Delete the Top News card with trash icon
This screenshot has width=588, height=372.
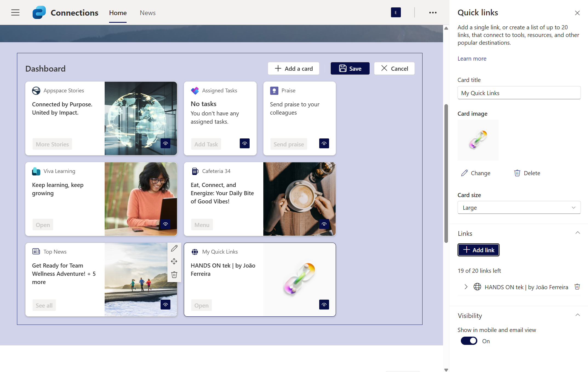pos(174,275)
